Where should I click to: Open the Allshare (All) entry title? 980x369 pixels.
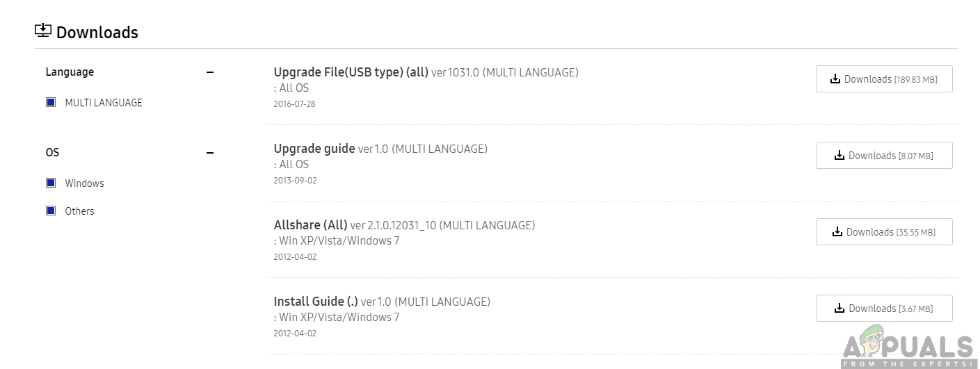[310, 224]
